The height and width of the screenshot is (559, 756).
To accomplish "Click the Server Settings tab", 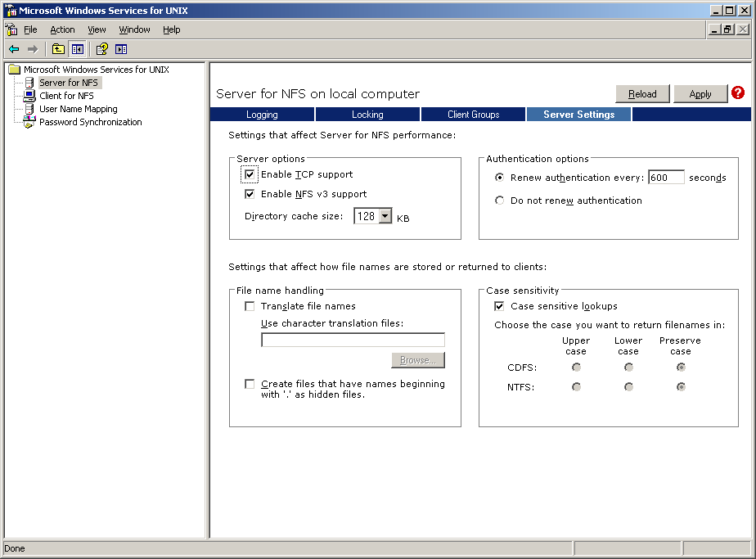I will 578,115.
